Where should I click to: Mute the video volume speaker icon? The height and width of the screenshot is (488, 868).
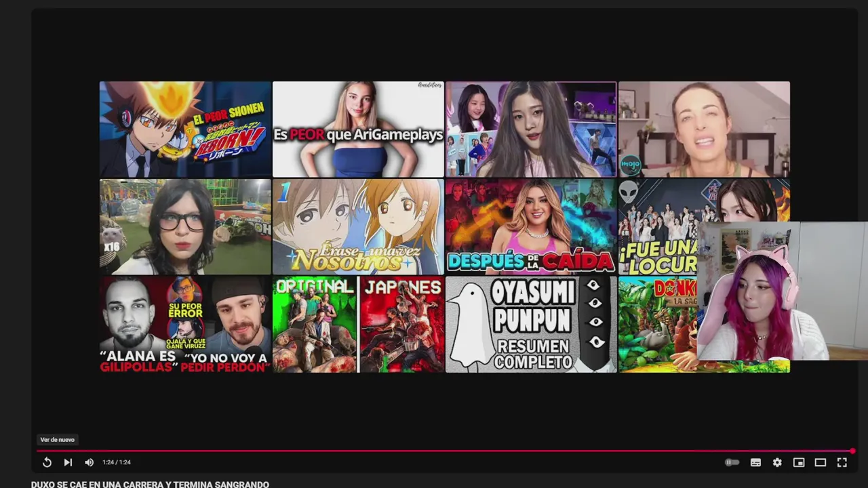coord(89,462)
